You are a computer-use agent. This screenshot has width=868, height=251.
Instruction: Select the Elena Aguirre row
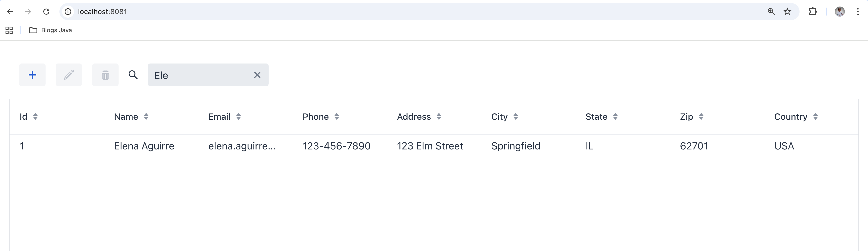point(144,146)
